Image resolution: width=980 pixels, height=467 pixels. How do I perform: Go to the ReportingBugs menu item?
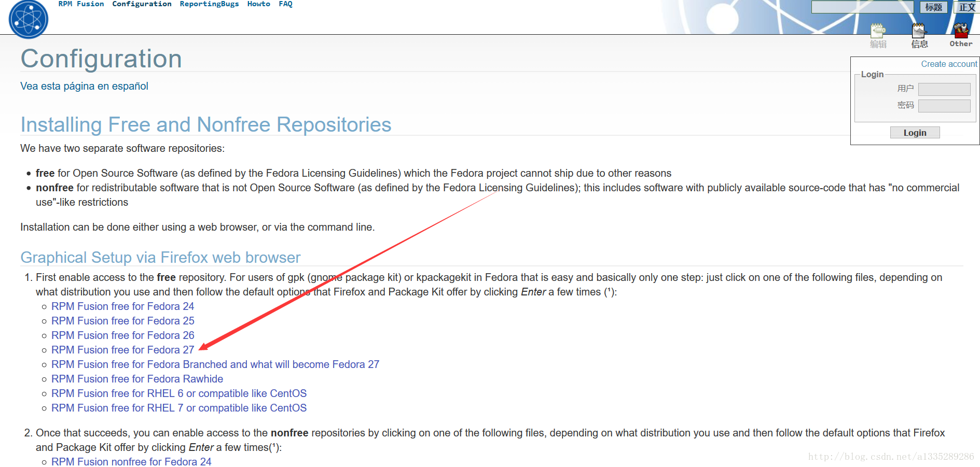pos(209,4)
